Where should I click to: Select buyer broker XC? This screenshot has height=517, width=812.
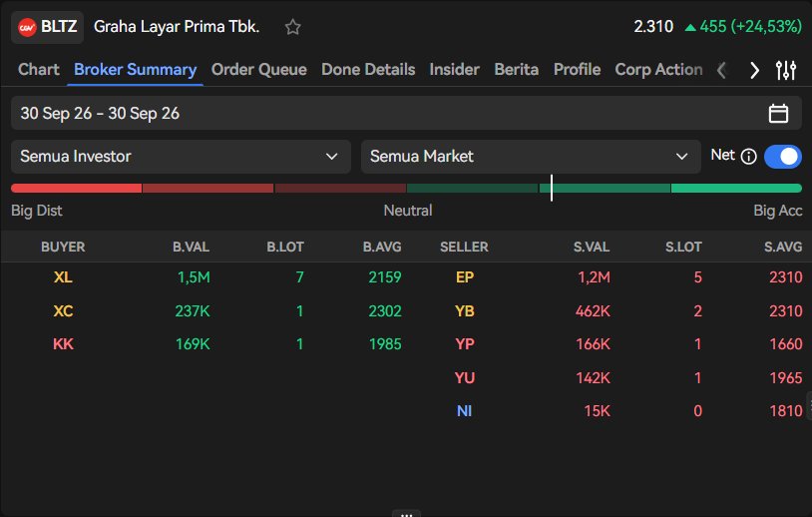pos(63,310)
